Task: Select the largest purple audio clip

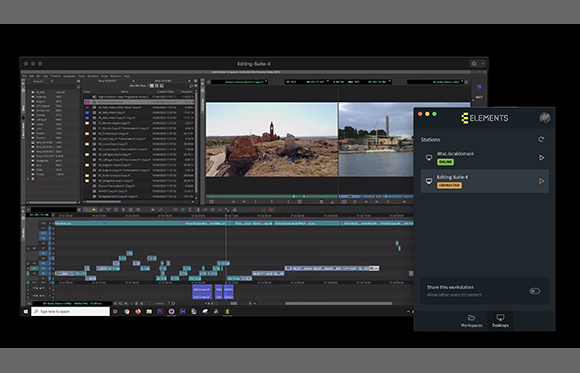Action: 202,292
